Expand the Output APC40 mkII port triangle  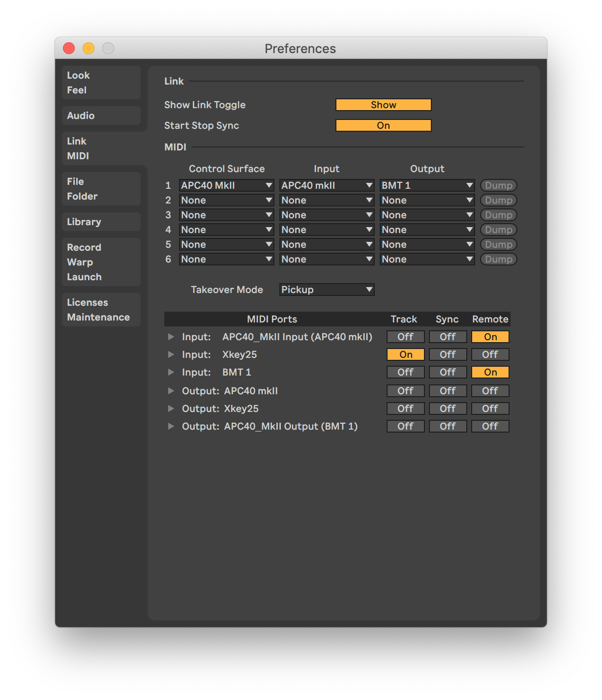(x=171, y=391)
